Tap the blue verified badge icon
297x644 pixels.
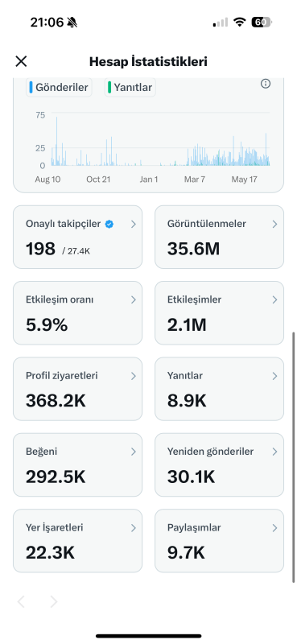(x=109, y=225)
